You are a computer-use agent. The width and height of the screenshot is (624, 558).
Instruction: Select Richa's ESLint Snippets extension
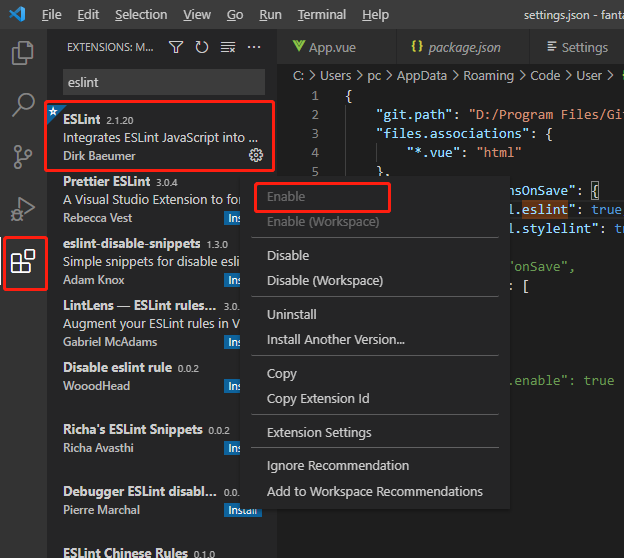143,439
